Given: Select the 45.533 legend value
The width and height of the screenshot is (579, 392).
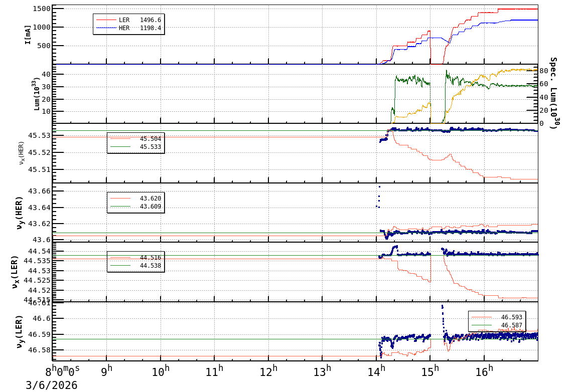Looking at the screenshot, I should pos(151,147).
